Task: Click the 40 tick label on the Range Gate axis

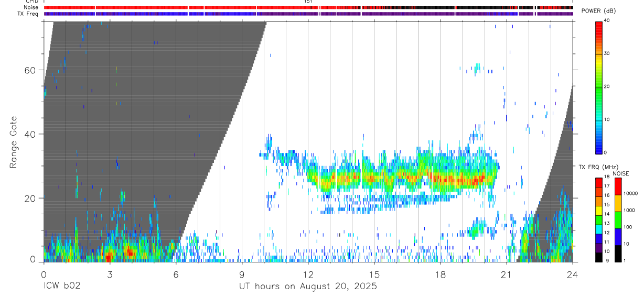Action: (x=30, y=135)
